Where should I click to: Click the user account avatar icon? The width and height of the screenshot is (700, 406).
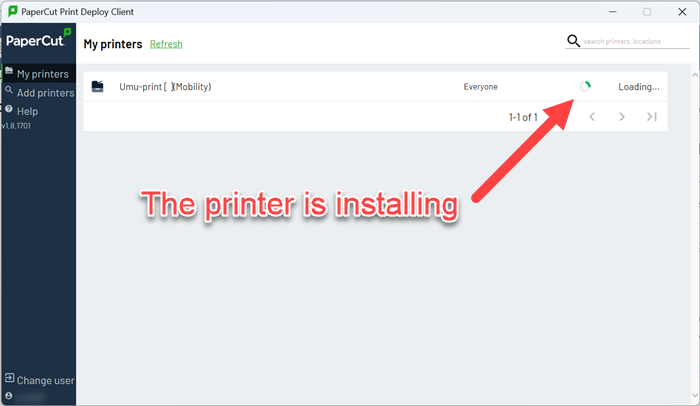(x=8, y=396)
